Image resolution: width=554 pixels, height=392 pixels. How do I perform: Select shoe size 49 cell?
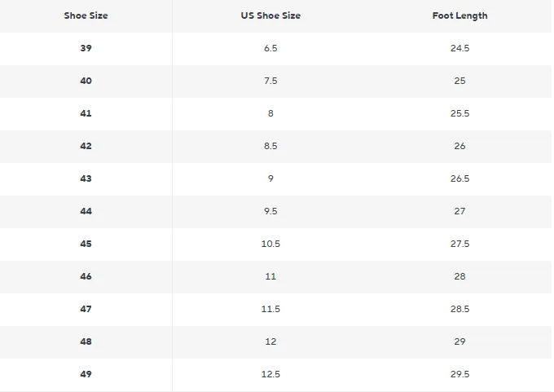point(86,374)
